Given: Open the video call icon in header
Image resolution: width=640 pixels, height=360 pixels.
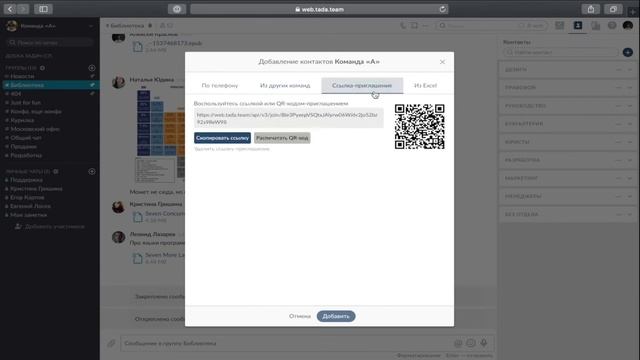Looking at the screenshot, I should click(414, 26).
